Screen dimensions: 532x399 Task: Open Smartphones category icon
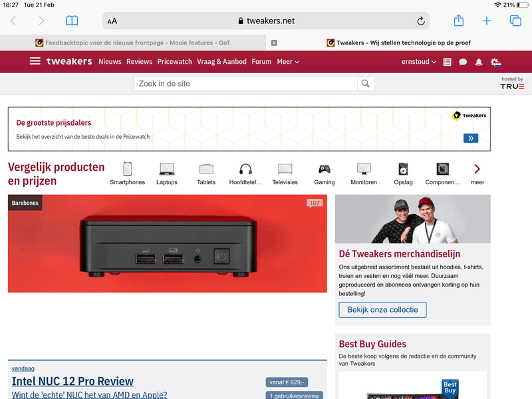[127, 174]
